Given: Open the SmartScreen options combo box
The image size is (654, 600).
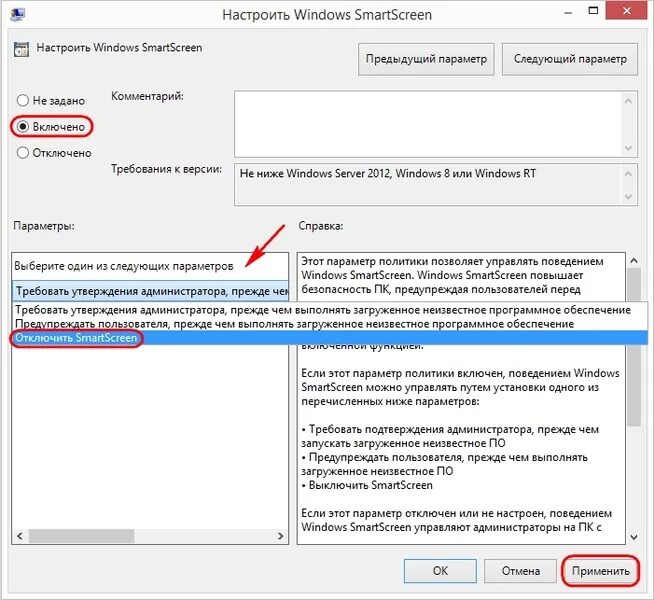Looking at the screenshot, I should point(151,291).
